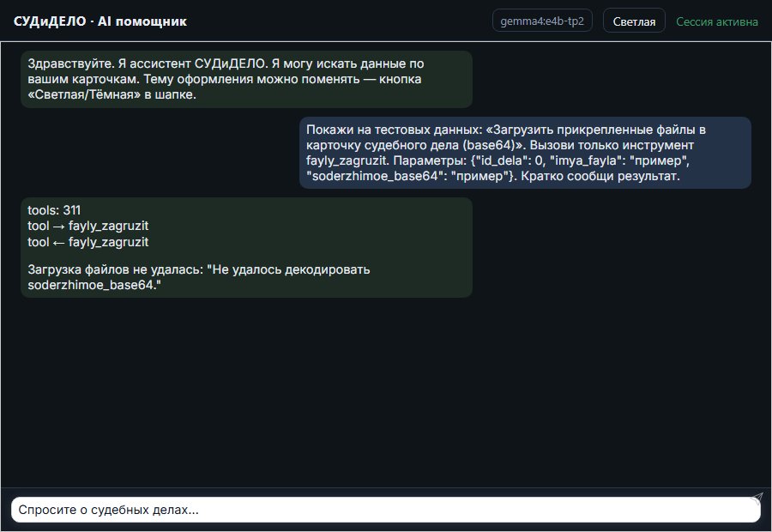Click the 'Сессия активна' status text
This screenshot has width=772, height=532.
(x=716, y=21)
